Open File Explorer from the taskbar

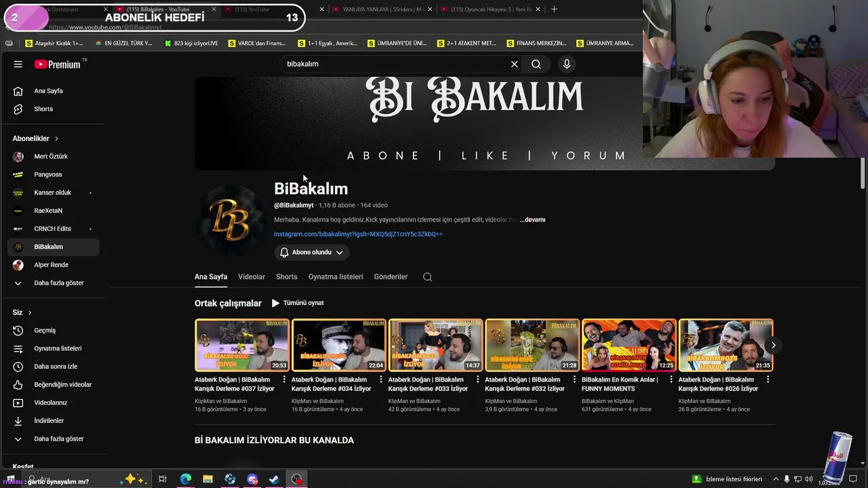click(x=208, y=479)
